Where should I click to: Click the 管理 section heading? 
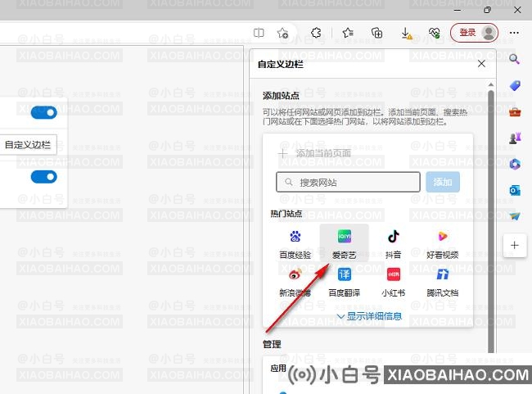pyautogui.click(x=272, y=344)
